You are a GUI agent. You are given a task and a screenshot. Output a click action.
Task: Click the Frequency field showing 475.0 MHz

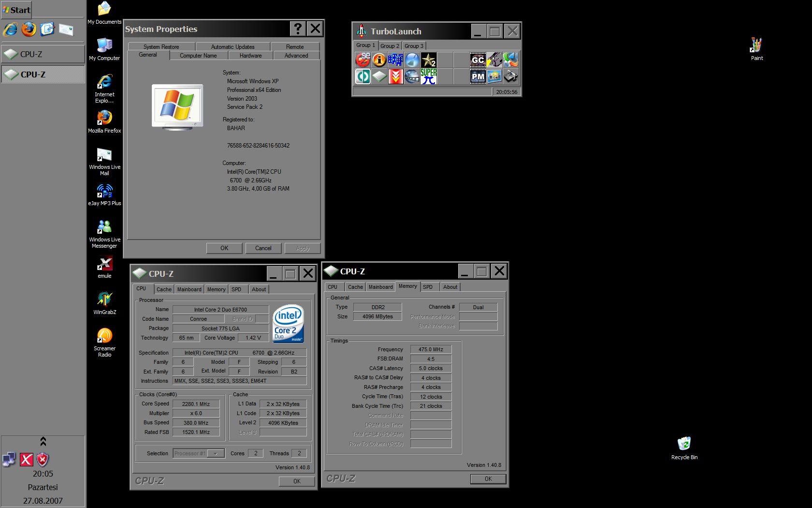431,349
